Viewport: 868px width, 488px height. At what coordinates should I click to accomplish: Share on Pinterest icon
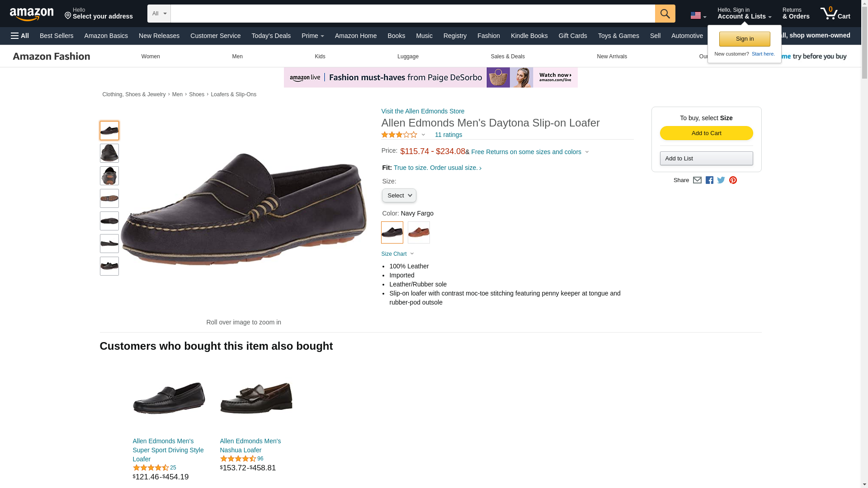(x=733, y=180)
